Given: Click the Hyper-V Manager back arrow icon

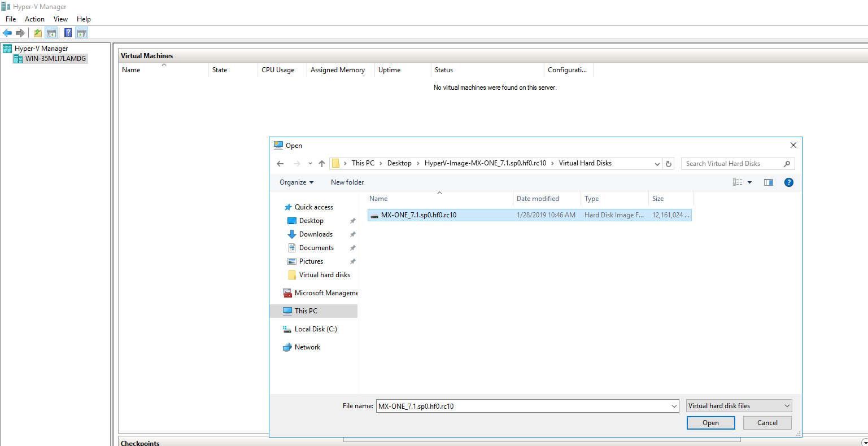Looking at the screenshot, I should point(7,33).
